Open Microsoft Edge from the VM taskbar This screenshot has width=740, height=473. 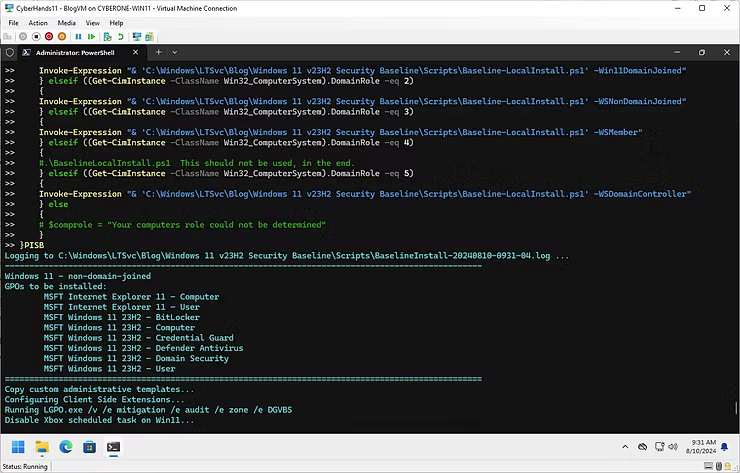click(x=66, y=447)
